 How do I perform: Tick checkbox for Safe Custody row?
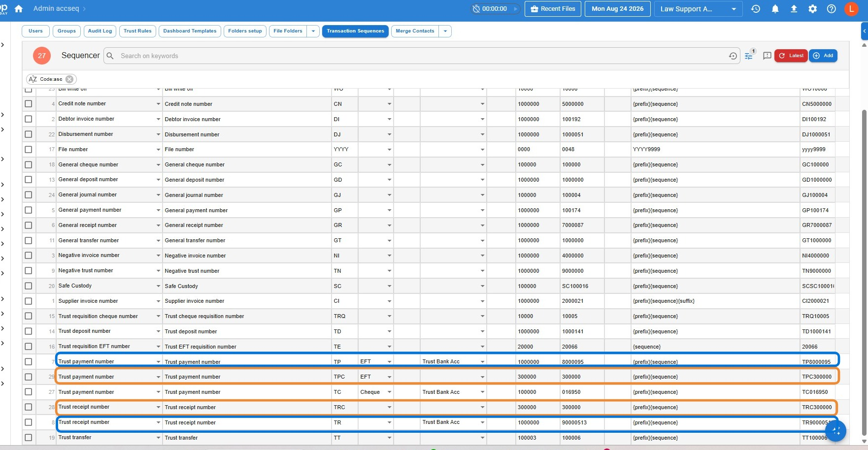tap(28, 286)
